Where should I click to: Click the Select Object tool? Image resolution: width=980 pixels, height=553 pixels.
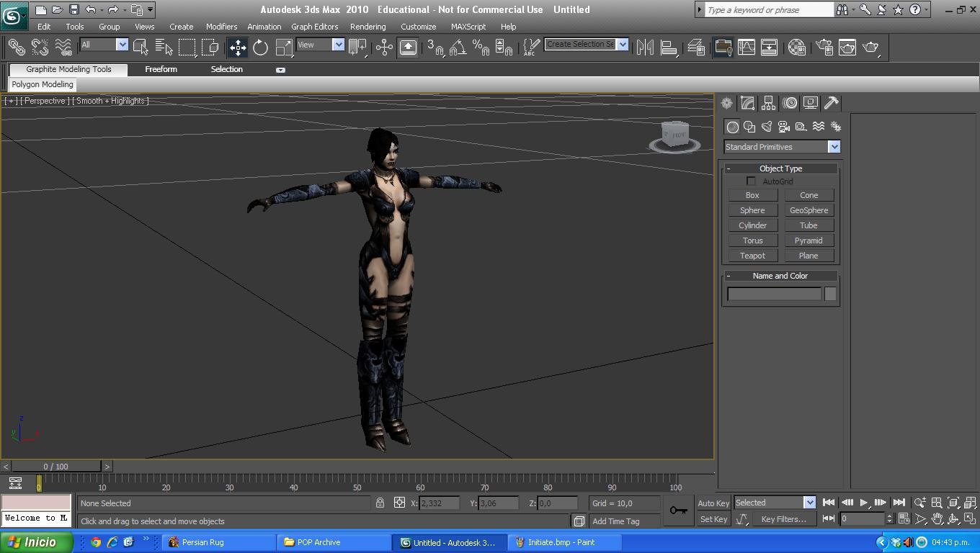(x=141, y=48)
